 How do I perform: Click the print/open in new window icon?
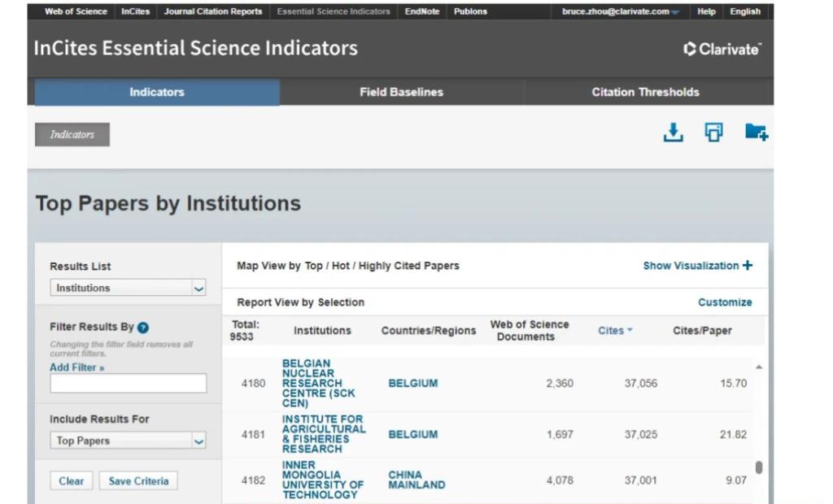tap(713, 133)
